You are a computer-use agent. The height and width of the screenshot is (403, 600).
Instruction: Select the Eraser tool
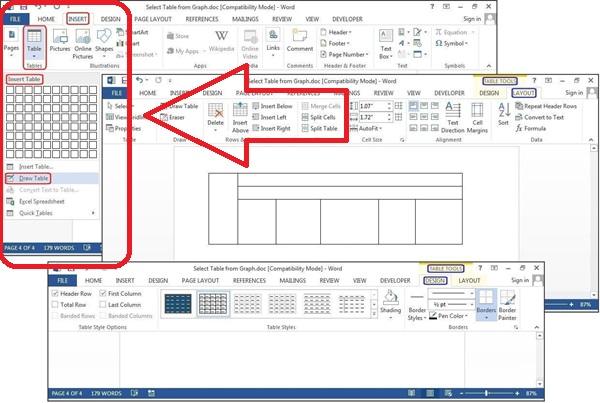tap(176, 117)
